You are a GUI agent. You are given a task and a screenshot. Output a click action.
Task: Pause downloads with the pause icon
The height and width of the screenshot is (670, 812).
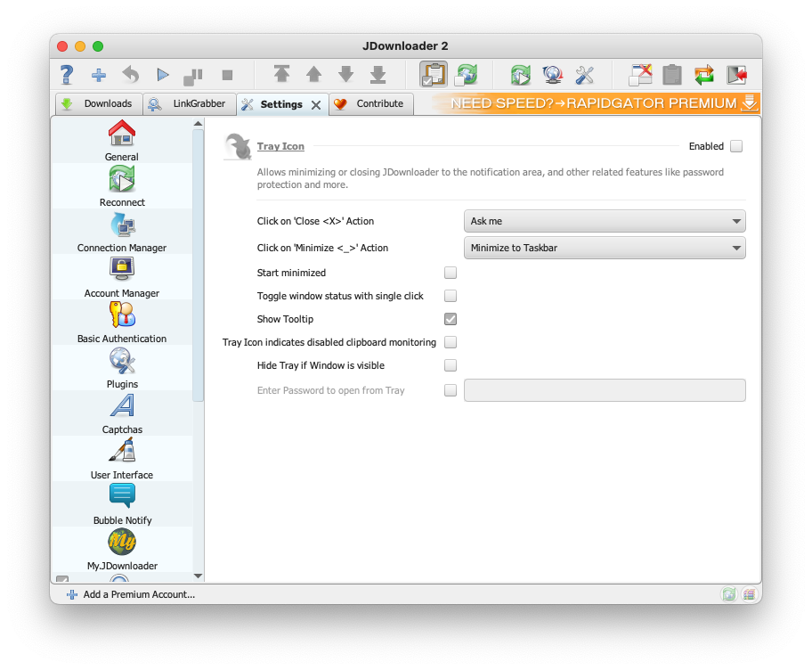194,76
